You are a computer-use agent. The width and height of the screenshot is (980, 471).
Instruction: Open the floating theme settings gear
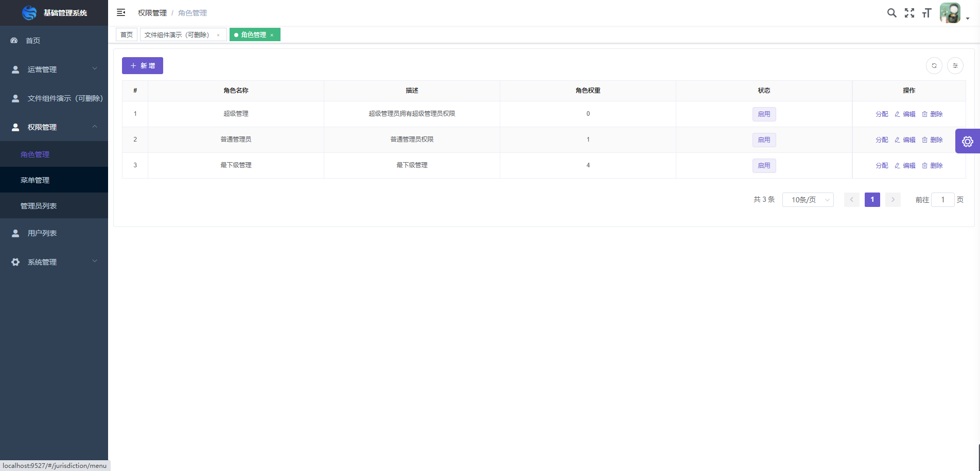(x=967, y=142)
